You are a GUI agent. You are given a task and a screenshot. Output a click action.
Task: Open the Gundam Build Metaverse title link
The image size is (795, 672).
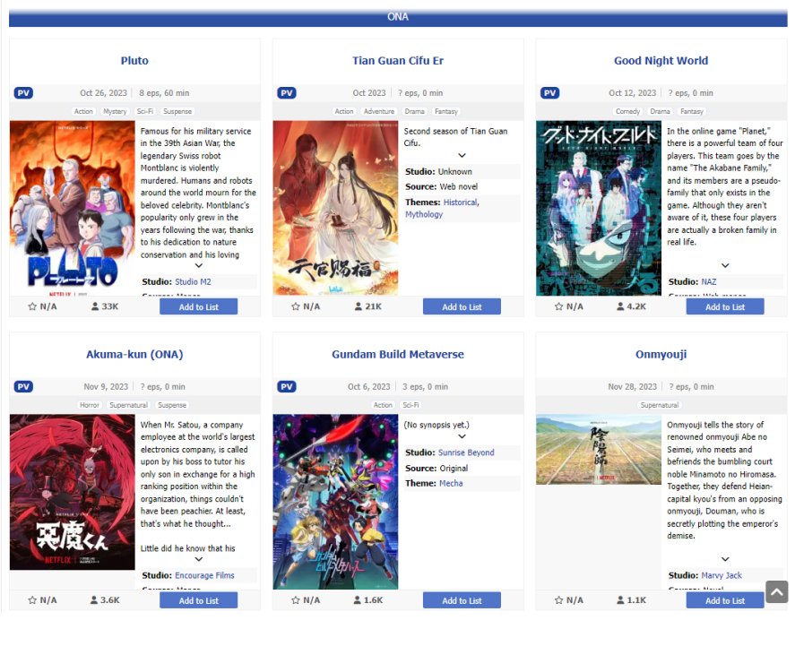[x=398, y=354]
